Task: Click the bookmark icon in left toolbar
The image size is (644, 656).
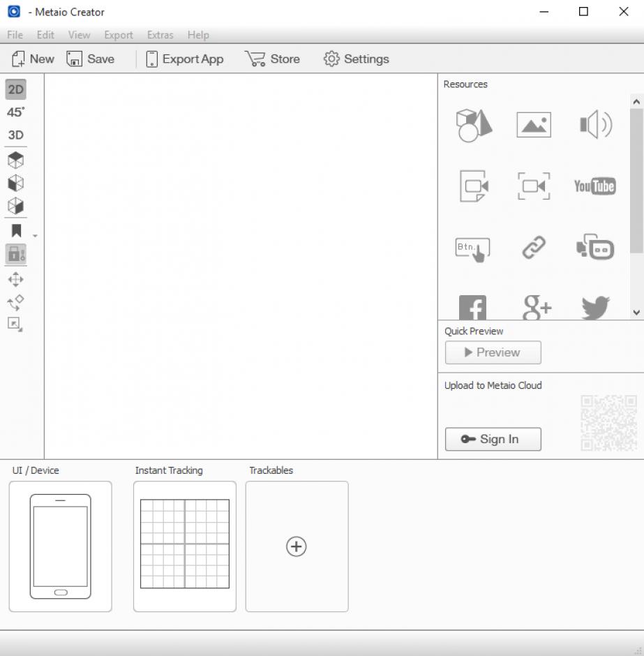Action: click(16, 230)
